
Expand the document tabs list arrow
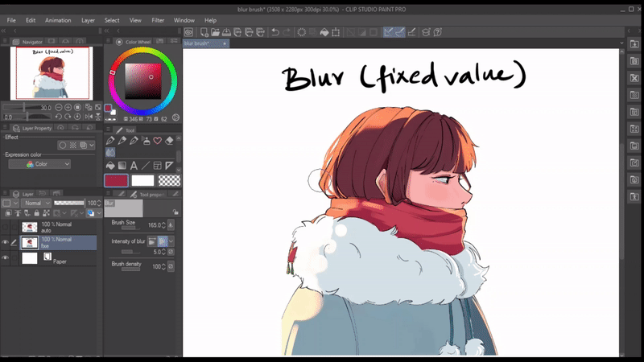[621, 43]
